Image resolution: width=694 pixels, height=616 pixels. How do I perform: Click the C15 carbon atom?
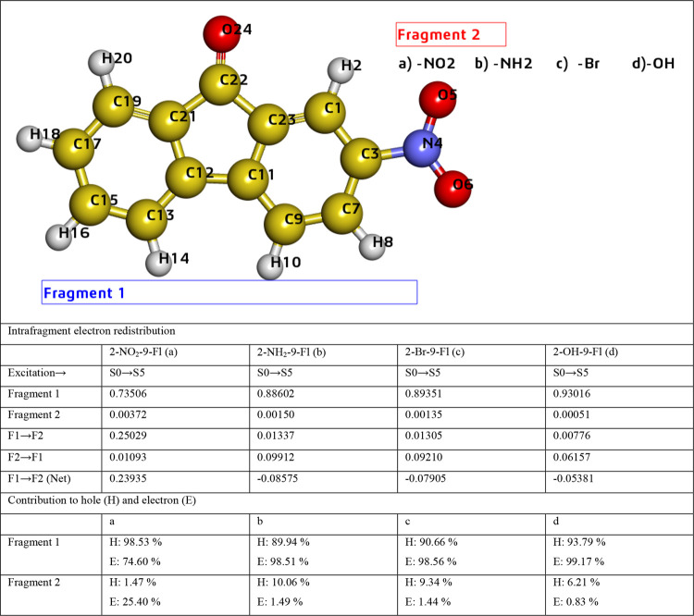[x=90, y=205]
